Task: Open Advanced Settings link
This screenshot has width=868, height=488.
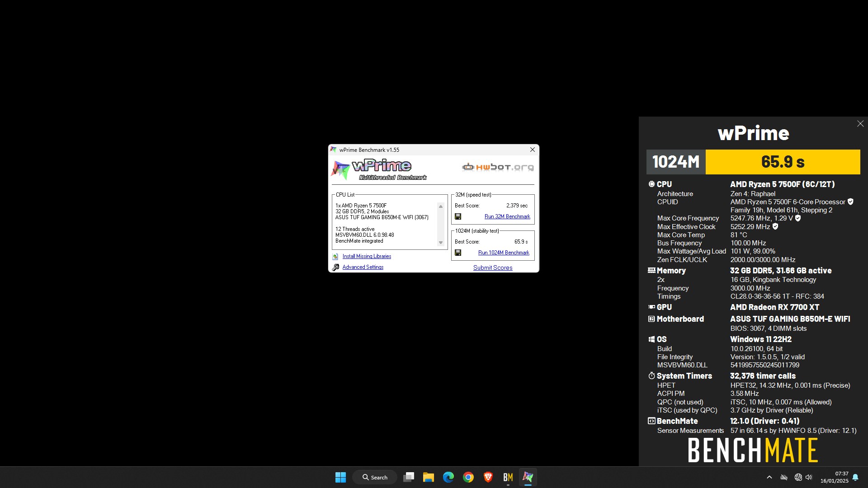Action: pos(363,267)
